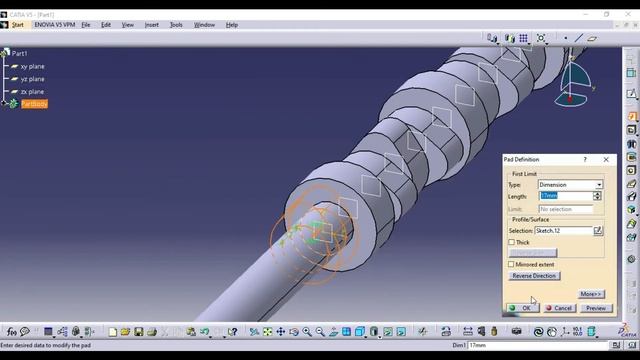This screenshot has width=640, height=360.
Task: Click the axis system icon in the bottom toolbar
Action: 565,332
